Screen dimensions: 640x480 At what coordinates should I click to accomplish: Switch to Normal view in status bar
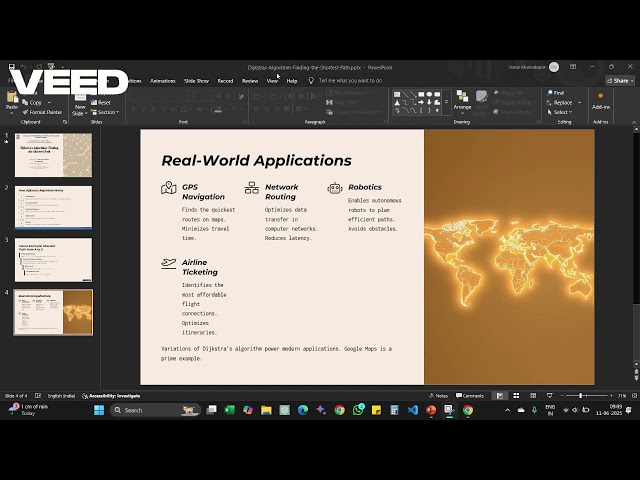pyautogui.click(x=501, y=396)
